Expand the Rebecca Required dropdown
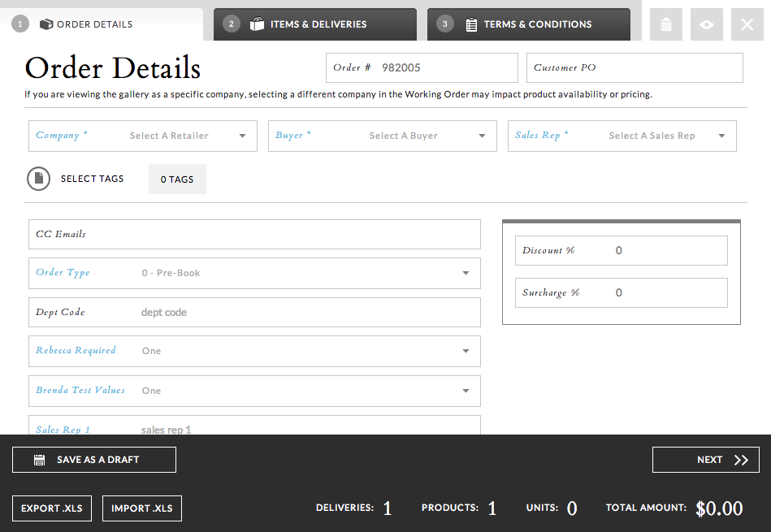 pos(254,351)
